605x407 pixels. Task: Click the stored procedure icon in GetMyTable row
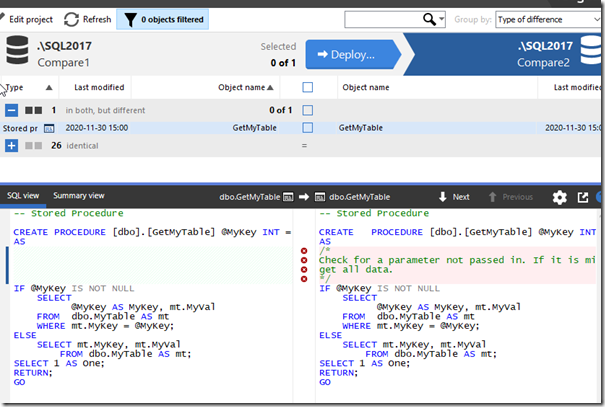click(49, 128)
